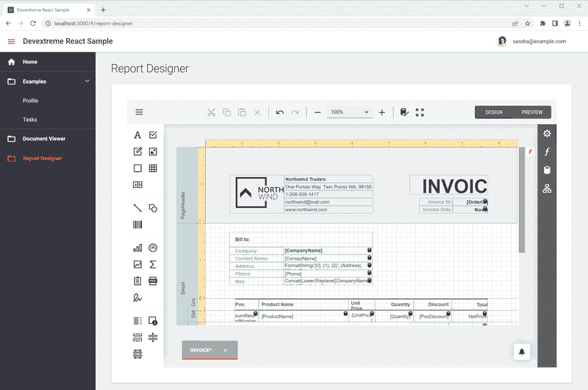Click the Delete X toolbar icon
The height and width of the screenshot is (390, 588).
pyautogui.click(x=257, y=112)
